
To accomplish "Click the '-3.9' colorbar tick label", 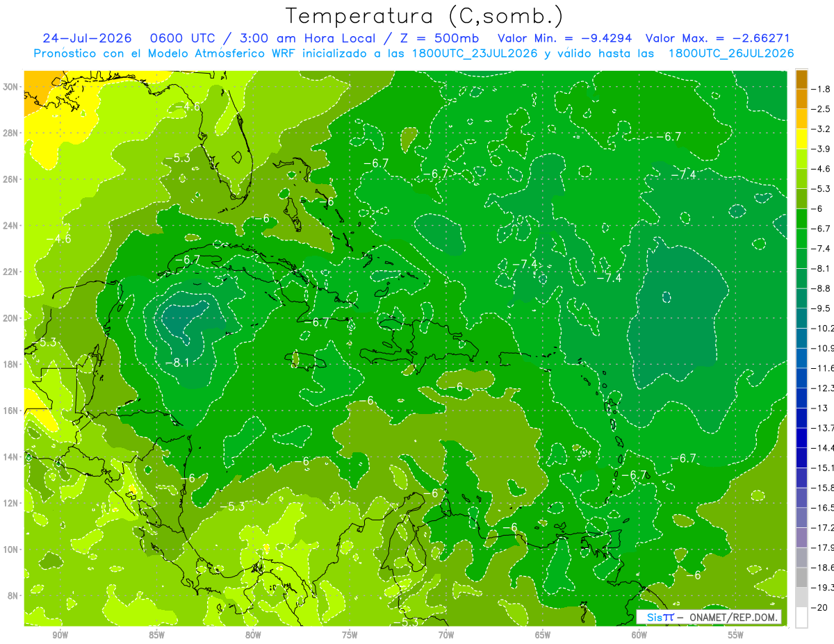I will [822, 149].
